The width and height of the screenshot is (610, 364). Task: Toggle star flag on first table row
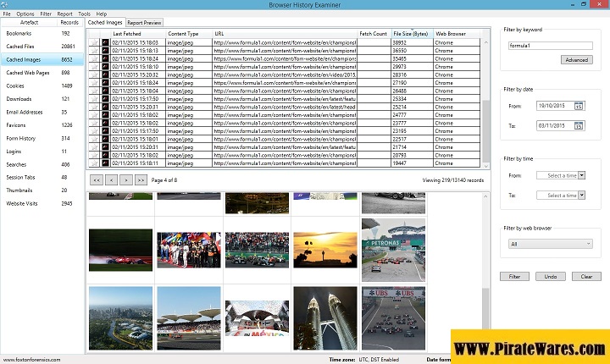pos(94,41)
